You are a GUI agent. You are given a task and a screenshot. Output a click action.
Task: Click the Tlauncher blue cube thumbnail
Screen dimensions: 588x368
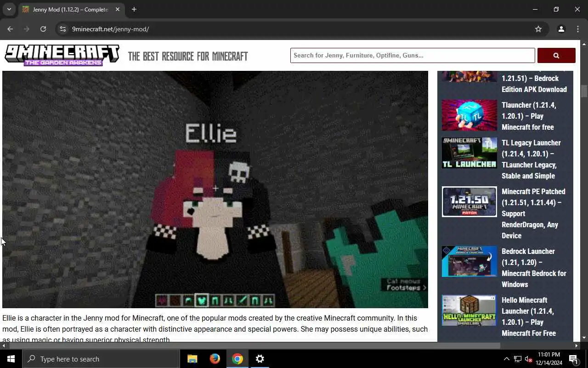pos(469,115)
